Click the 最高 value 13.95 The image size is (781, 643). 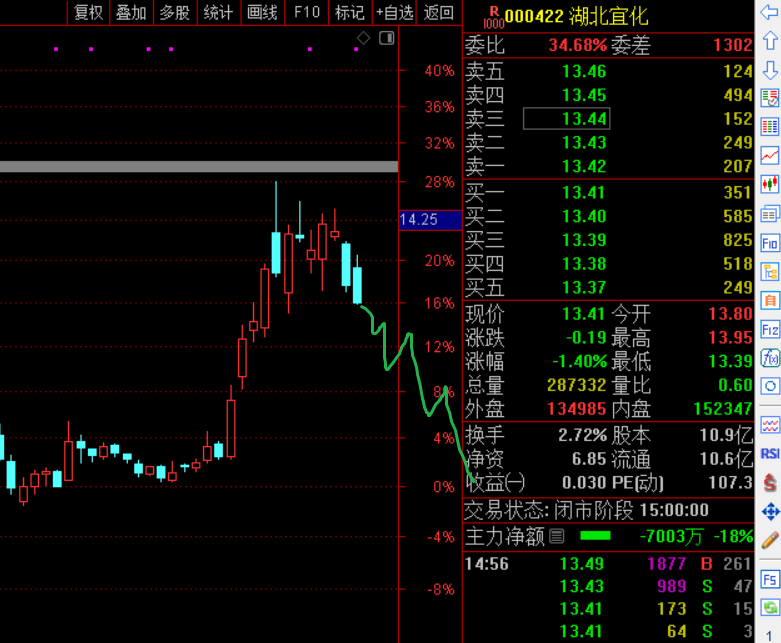(x=730, y=338)
